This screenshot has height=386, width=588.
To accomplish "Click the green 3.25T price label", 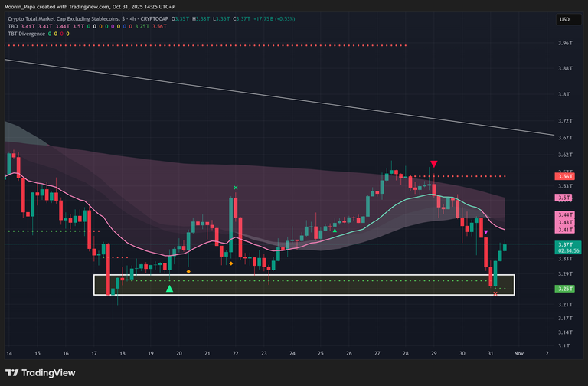I will pyautogui.click(x=564, y=289).
